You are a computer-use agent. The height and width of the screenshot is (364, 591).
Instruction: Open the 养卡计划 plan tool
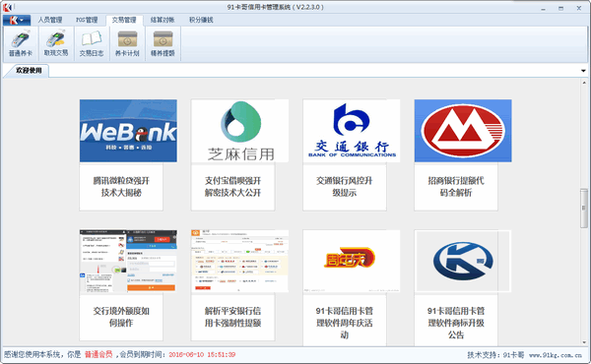coord(127,43)
